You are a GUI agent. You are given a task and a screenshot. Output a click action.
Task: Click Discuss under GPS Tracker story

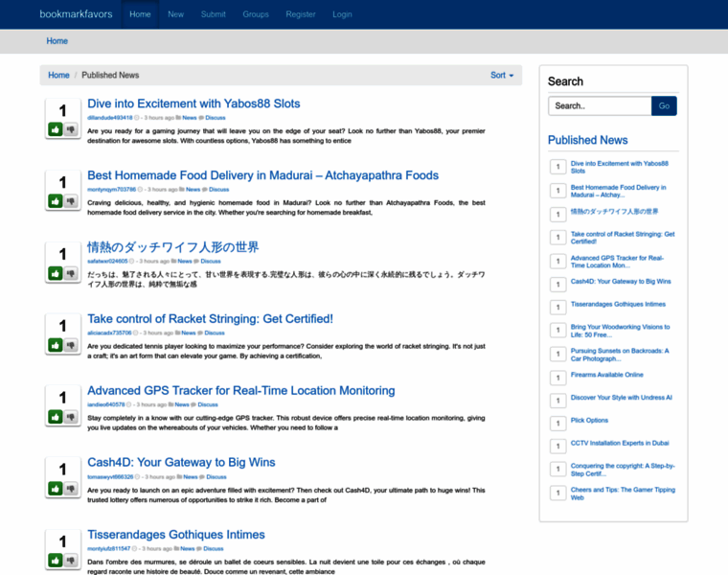(x=208, y=404)
